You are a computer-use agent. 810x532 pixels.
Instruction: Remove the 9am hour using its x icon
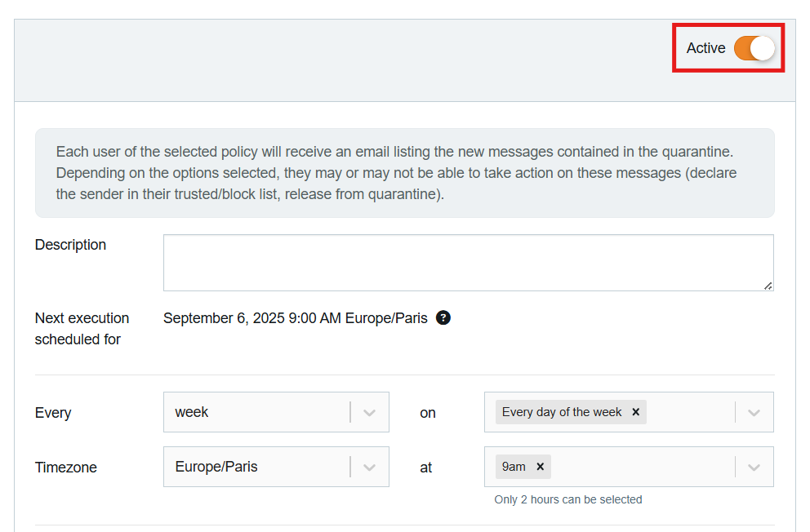click(540, 467)
